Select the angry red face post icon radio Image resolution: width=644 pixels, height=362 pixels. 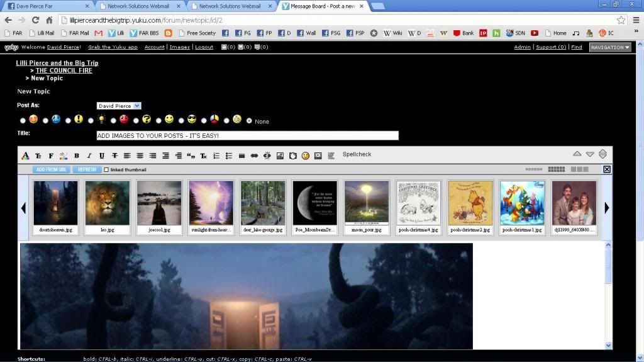pos(113,121)
